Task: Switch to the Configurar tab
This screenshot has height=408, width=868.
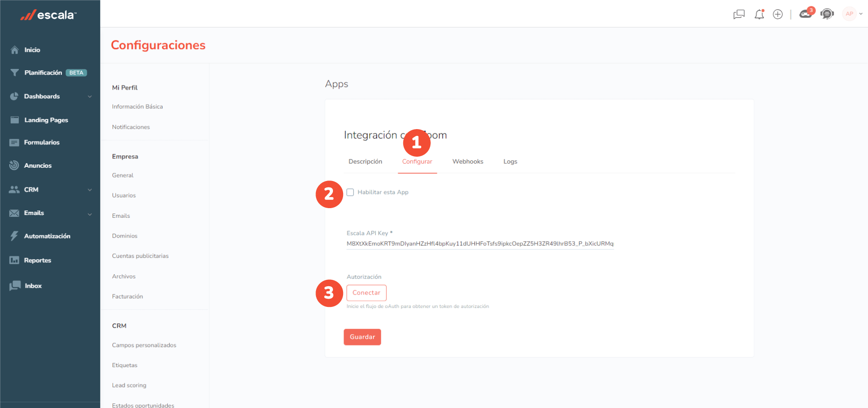Action: 417,161
